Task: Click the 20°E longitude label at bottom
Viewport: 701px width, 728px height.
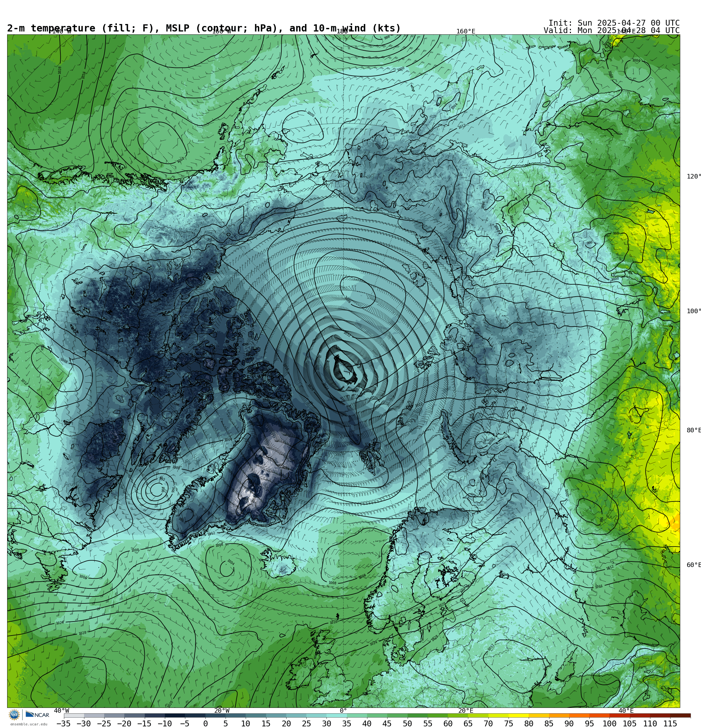Action: (x=466, y=710)
